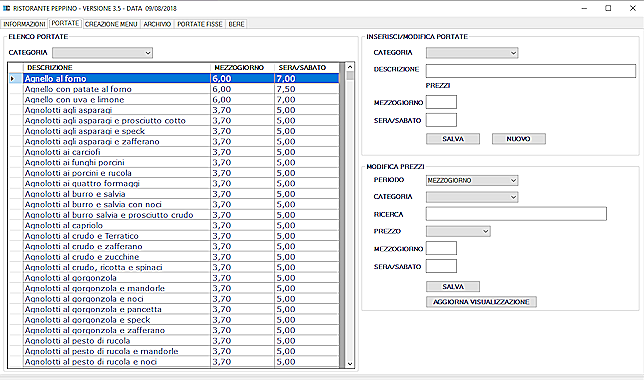Image resolution: width=644 pixels, height=380 pixels.
Task: Click the vertical scrollbar thumb of the list
Action: pyautogui.click(x=350, y=76)
